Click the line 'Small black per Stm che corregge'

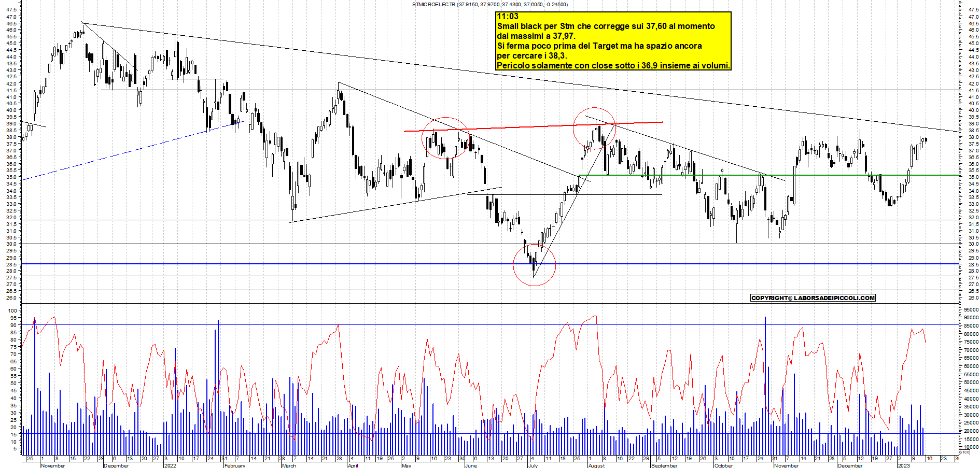click(x=606, y=26)
